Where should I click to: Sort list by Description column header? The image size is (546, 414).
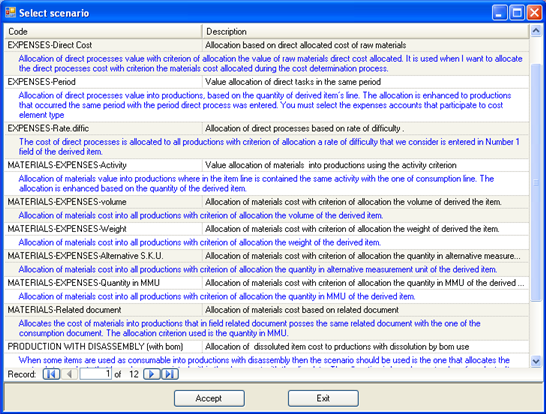coord(366,31)
